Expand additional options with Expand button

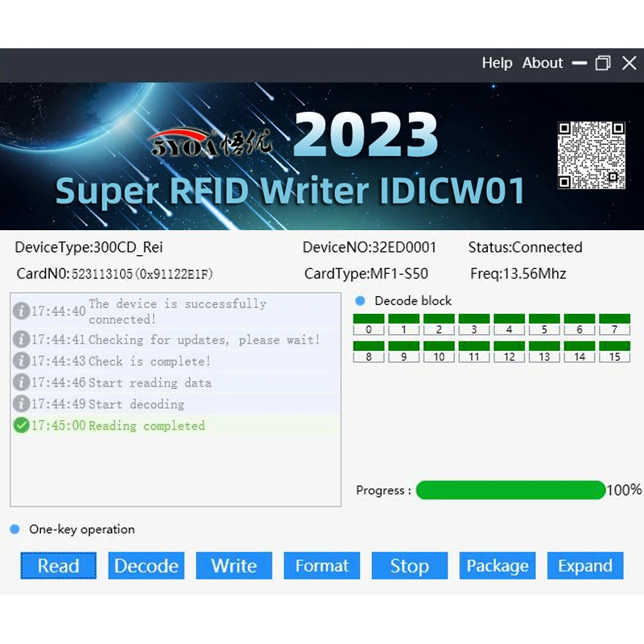point(585,566)
